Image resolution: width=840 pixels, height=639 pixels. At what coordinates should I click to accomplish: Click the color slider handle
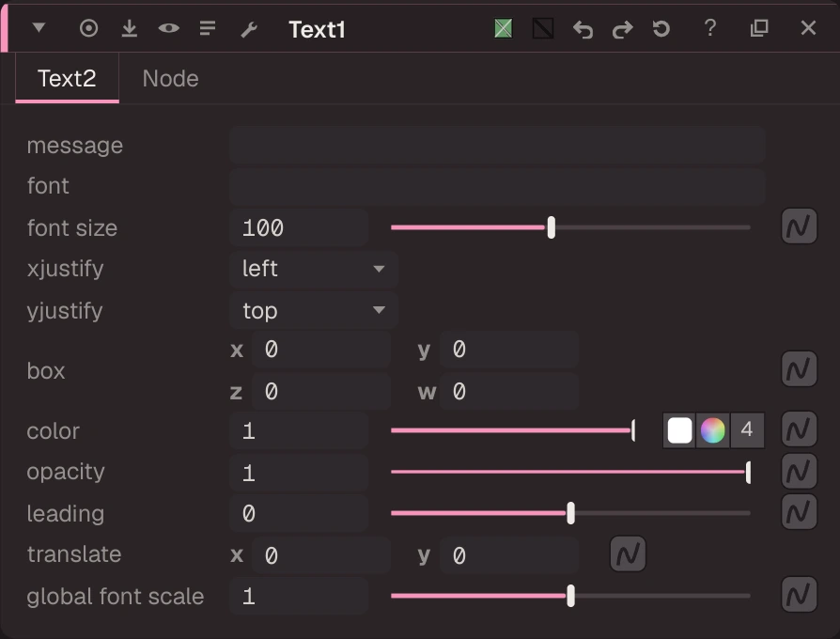[x=633, y=430]
